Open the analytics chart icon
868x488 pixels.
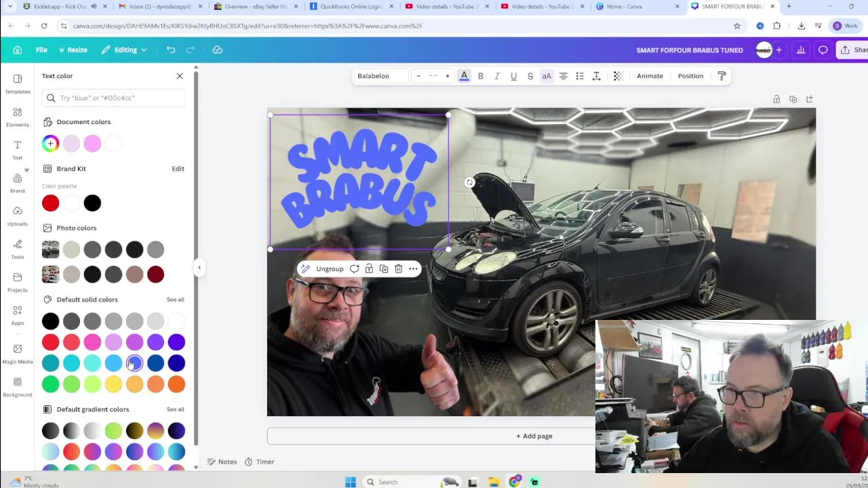(801, 49)
